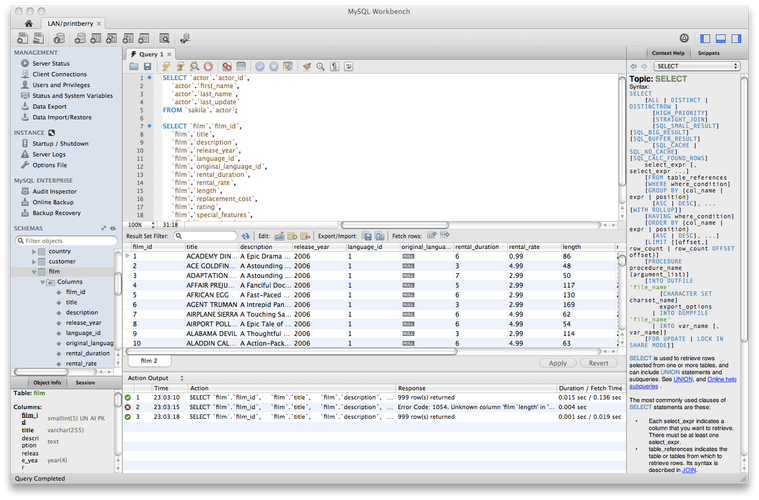Refresh the result set with blue arrows

[x=246, y=236]
